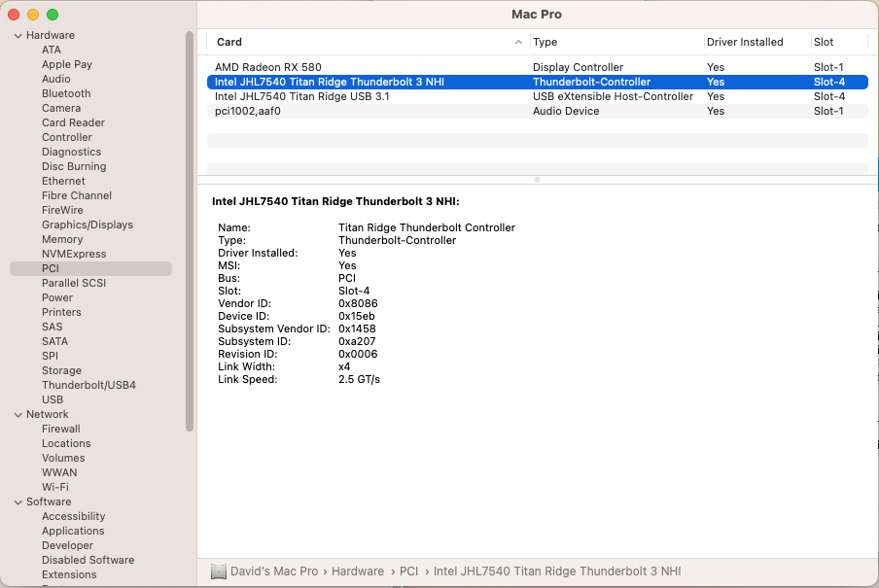The height and width of the screenshot is (588, 879).
Task: Open Parallel SCSI in the sidebar
Action: click(x=74, y=283)
